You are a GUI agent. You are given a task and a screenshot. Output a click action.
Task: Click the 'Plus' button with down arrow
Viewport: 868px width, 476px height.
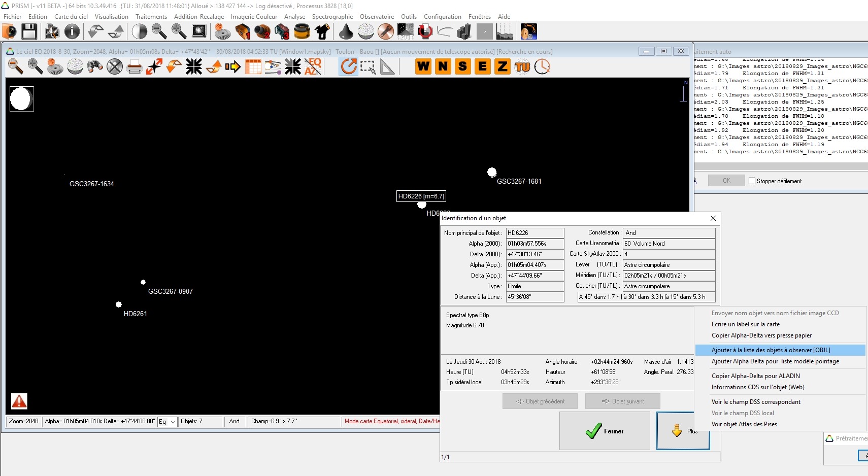(x=683, y=431)
